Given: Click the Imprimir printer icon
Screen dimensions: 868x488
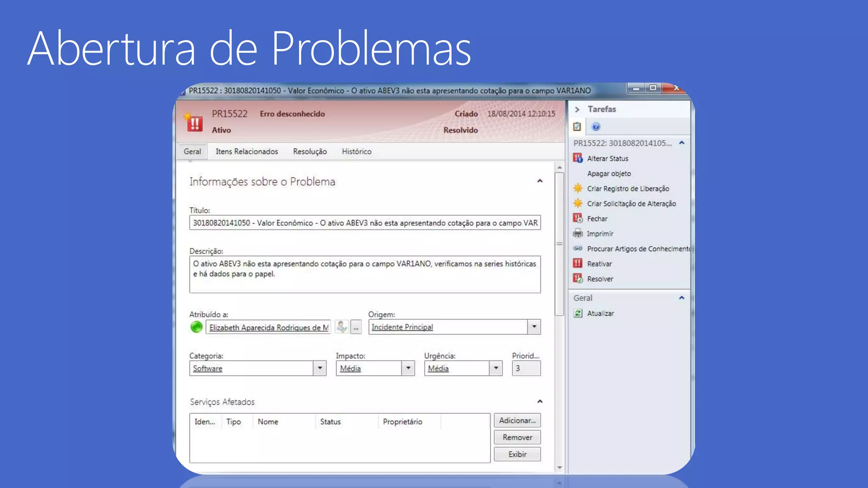Looking at the screenshot, I should [578, 233].
